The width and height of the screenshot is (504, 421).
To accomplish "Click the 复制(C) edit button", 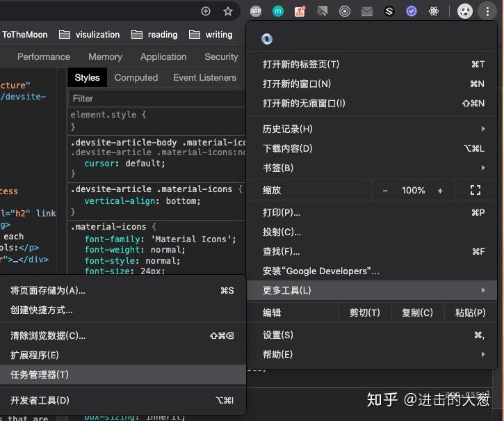I will coord(418,312).
